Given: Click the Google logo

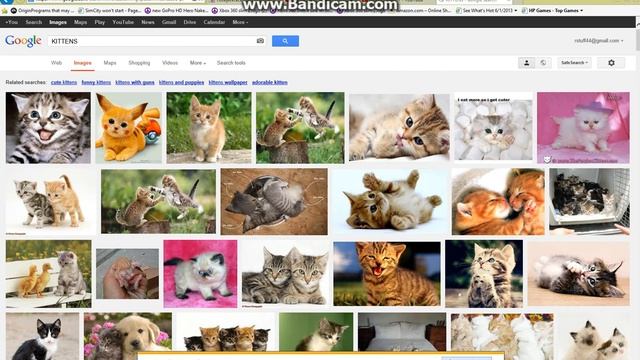Looking at the screenshot, I should (x=23, y=41).
